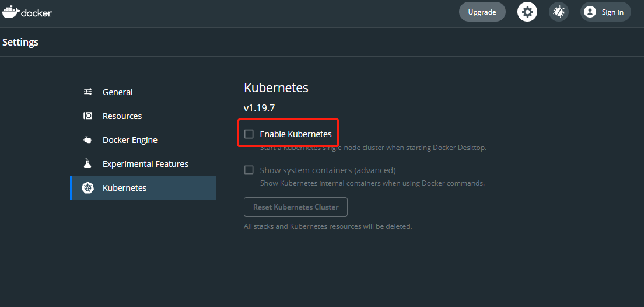Click the Experimental Features flask icon
Viewport: 644px width, 307px height.
88,163
